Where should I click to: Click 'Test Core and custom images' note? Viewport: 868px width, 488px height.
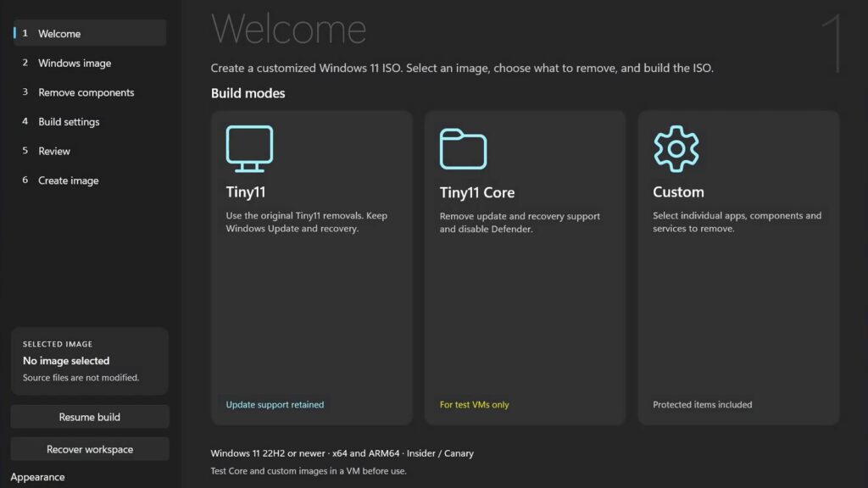tap(309, 471)
